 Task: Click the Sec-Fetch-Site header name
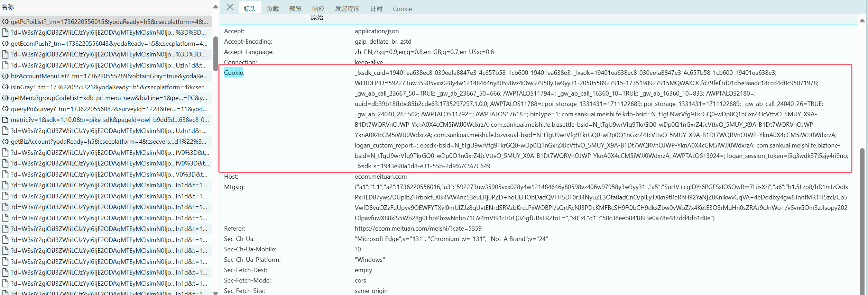tap(244, 291)
